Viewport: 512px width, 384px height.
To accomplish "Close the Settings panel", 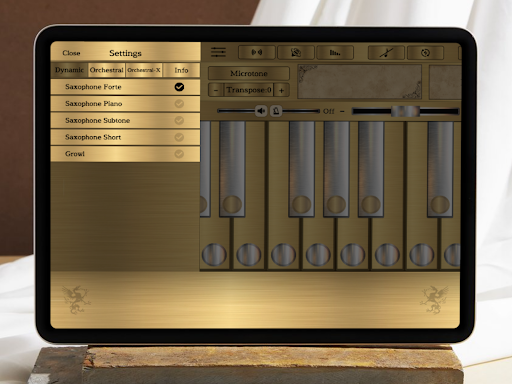I will pyautogui.click(x=71, y=53).
